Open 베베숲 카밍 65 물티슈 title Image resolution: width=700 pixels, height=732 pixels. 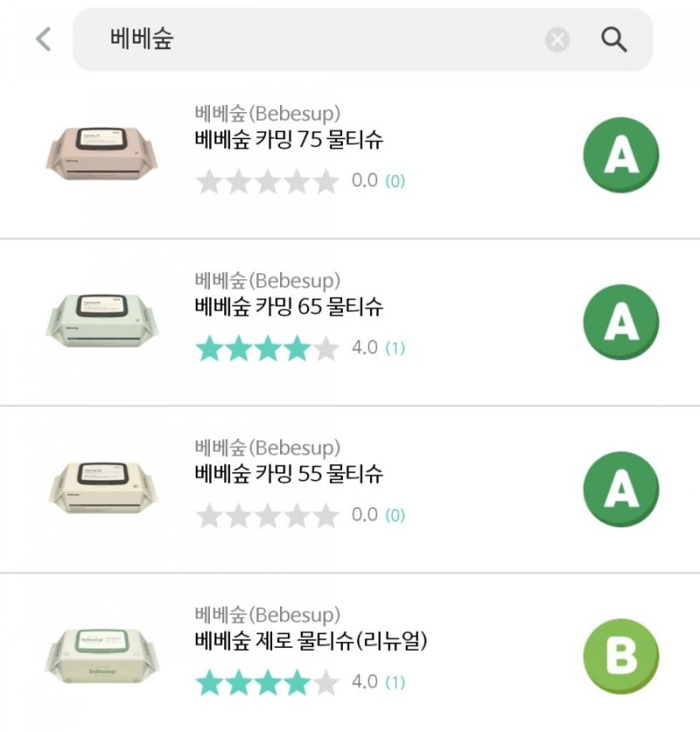pos(289,306)
